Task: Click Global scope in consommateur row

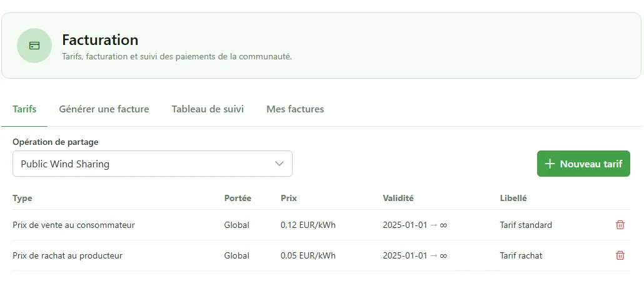Action: [236, 225]
